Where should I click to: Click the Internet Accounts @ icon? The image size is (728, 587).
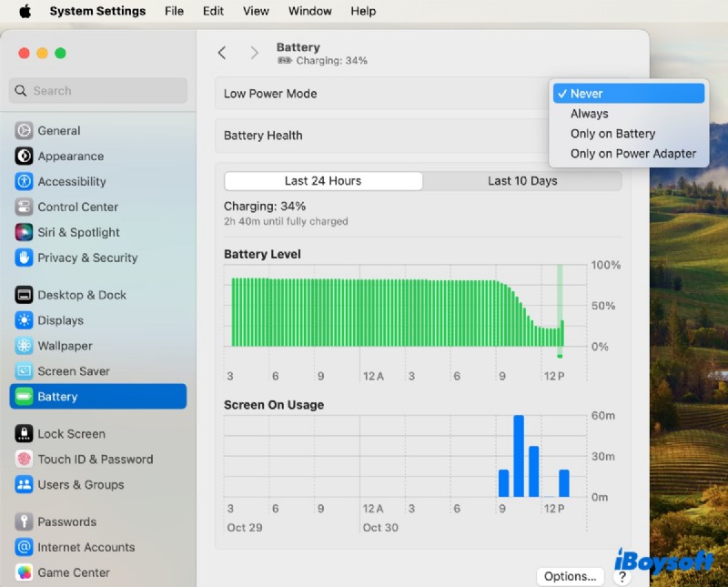(x=24, y=547)
